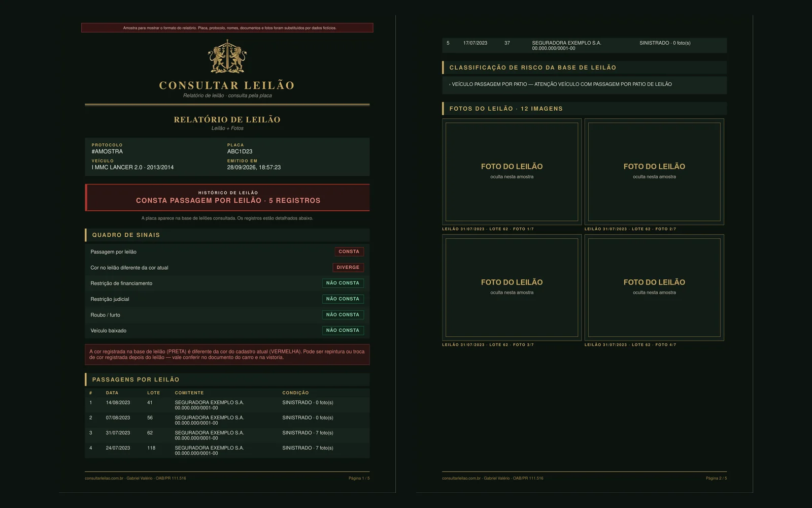Open the photo thumbnail labeled FOTO 2/7
Screen dimensions: 812x508
point(654,172)
